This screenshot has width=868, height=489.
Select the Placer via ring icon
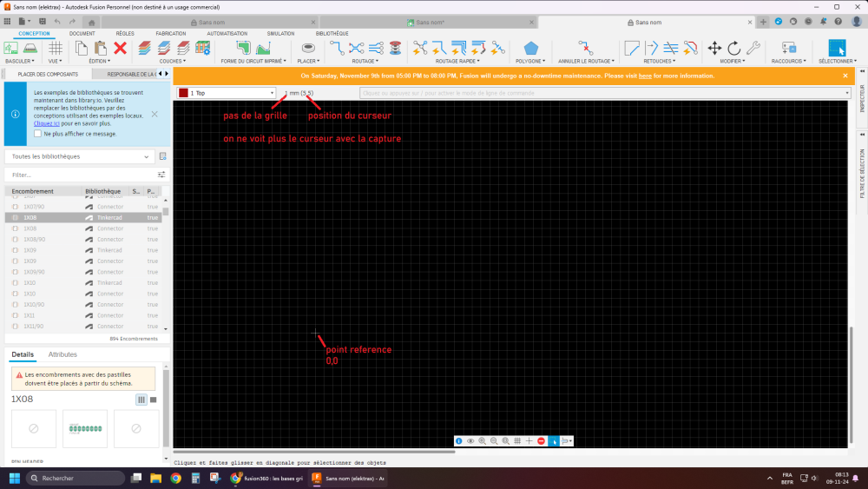click(308, 48)
